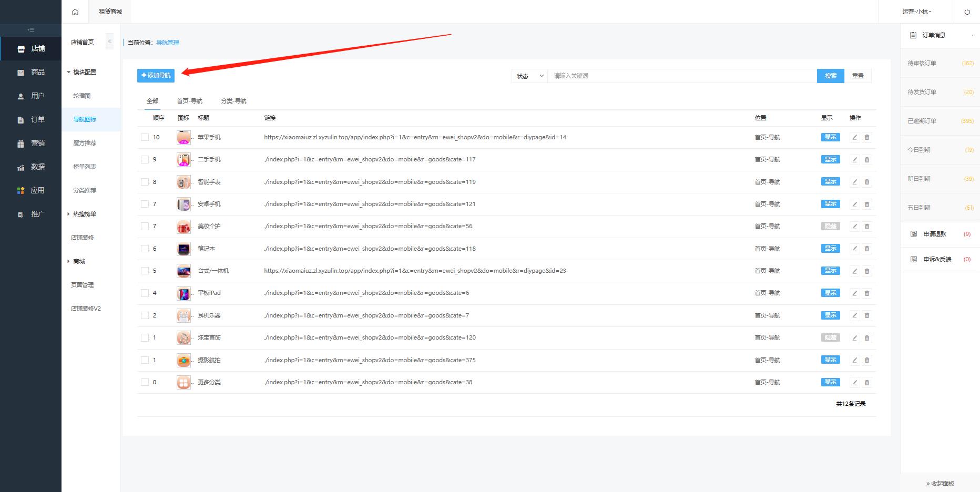The height and width of the screenshot is (492, 980).
Task: Open 魔方推荐 in the submenu
Action: 85,143
